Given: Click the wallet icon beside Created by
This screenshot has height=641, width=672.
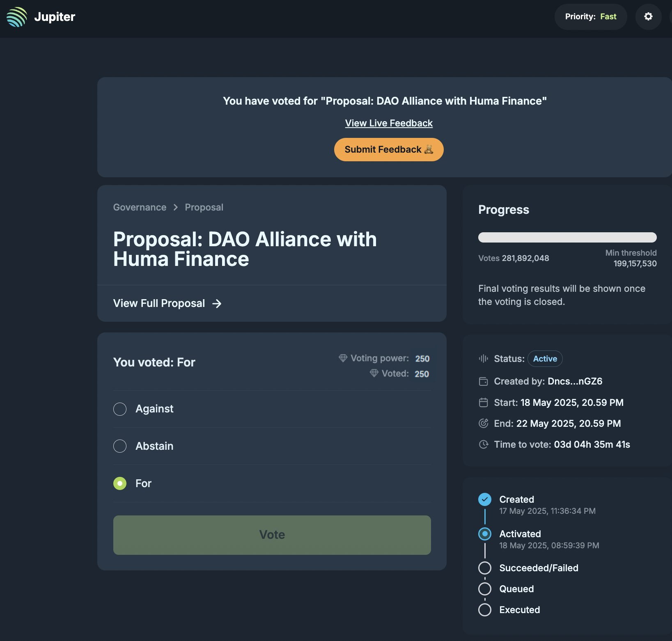Looking at the screenshot, I should tap(484, 381).
